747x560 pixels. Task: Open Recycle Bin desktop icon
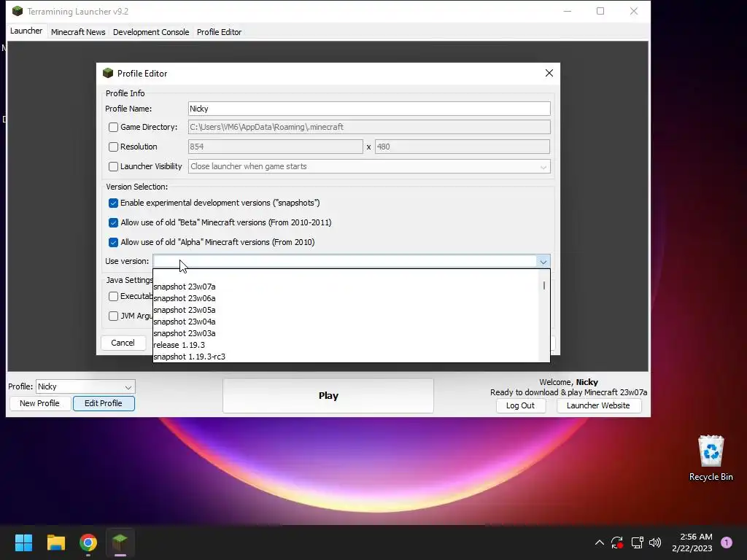(x=711, y=458)
